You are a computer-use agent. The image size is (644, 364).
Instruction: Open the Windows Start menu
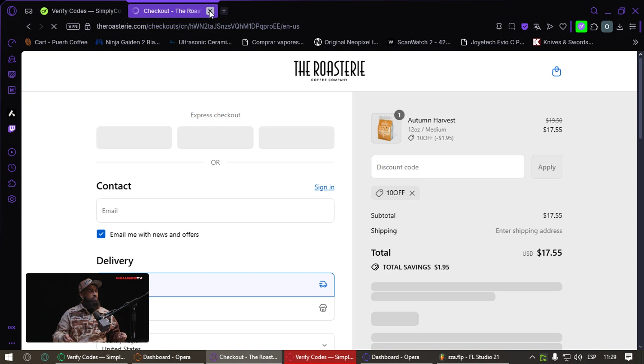(9, 357)
